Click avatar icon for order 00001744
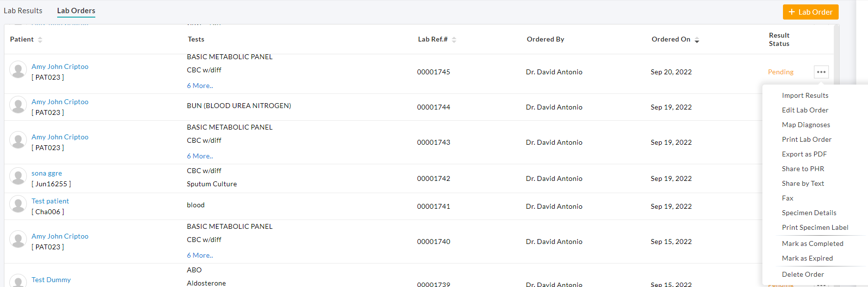This screenshot has height=287, width=868. pyautogui.click(x=18, y=105)
